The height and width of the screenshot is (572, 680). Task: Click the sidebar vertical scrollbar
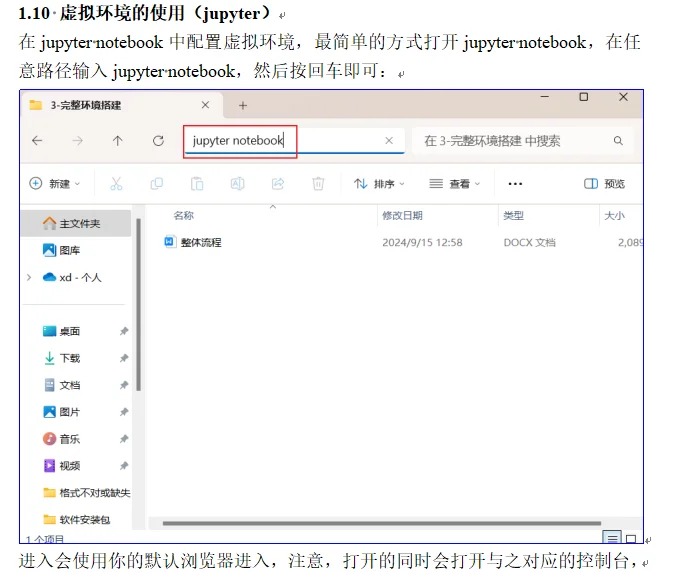click(x=138, y=305)
